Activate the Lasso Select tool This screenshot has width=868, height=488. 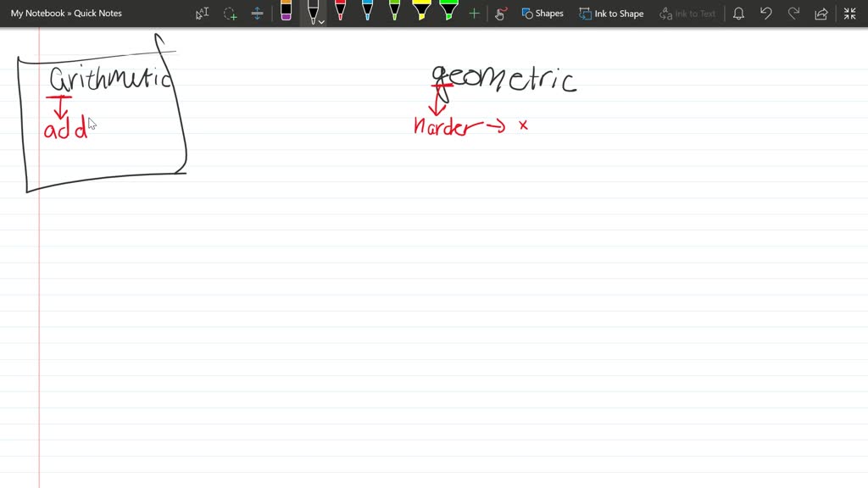pyautogui.click(x=230, y=14)
